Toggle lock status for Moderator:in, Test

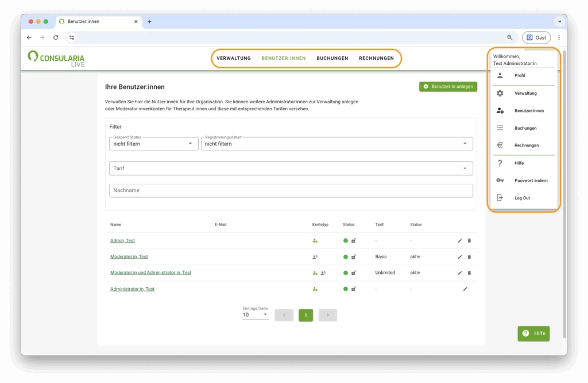354,257
